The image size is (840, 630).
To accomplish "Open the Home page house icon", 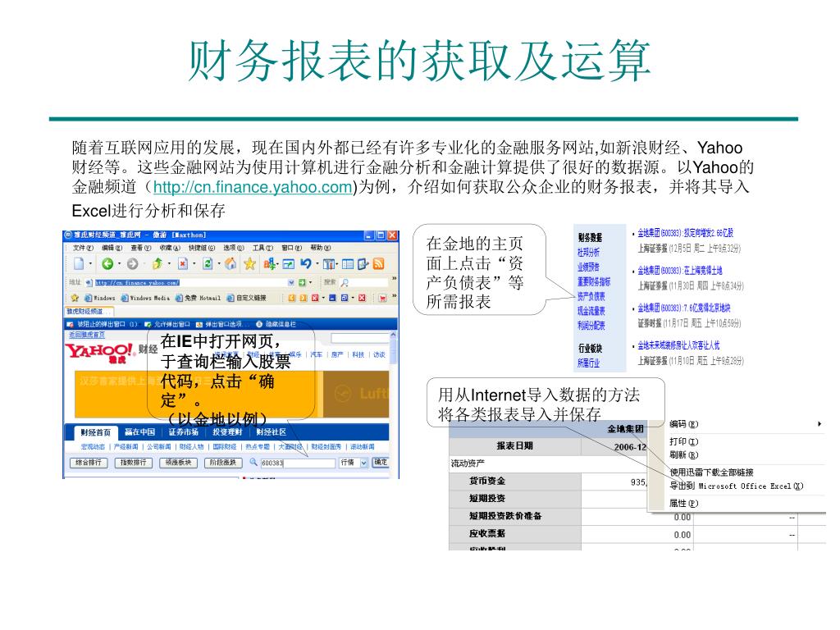I will click(x=231, y=263).
